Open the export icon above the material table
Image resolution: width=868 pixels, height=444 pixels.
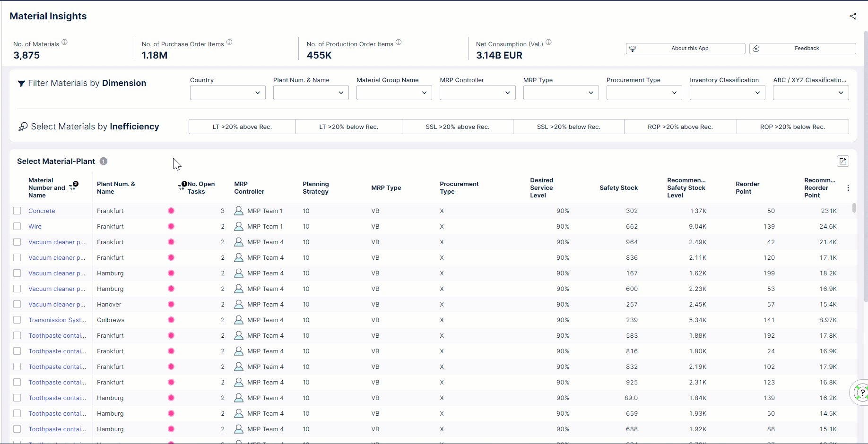843,161
